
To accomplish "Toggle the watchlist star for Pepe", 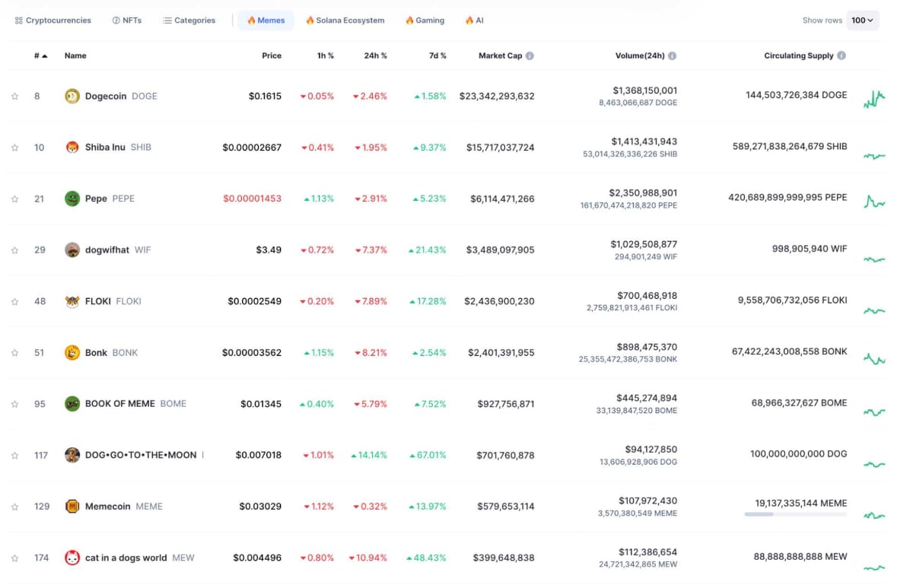I will pyautogui.click(x=14, y=199).
